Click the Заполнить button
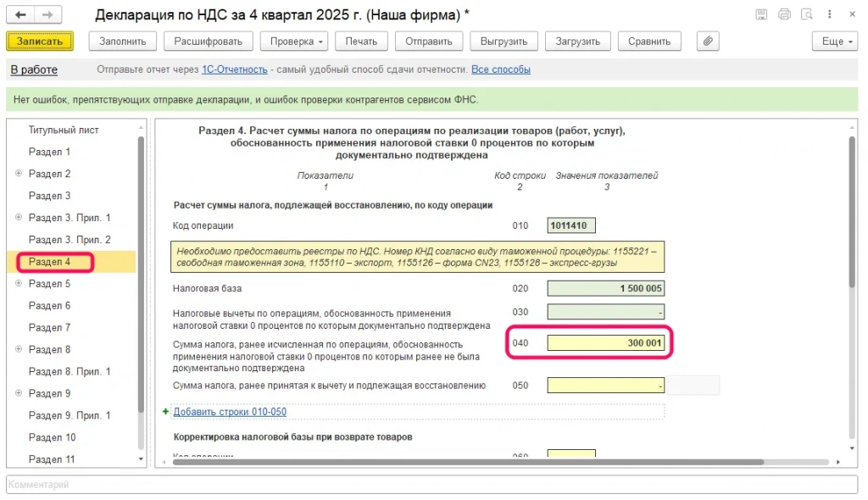The width and height of the screenshot is (868, 500). pos(123,41)
